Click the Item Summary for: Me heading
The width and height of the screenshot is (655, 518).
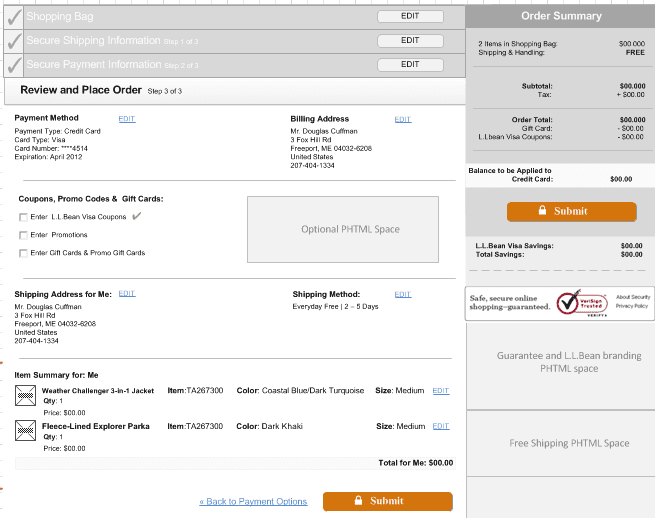pos(56,375)
